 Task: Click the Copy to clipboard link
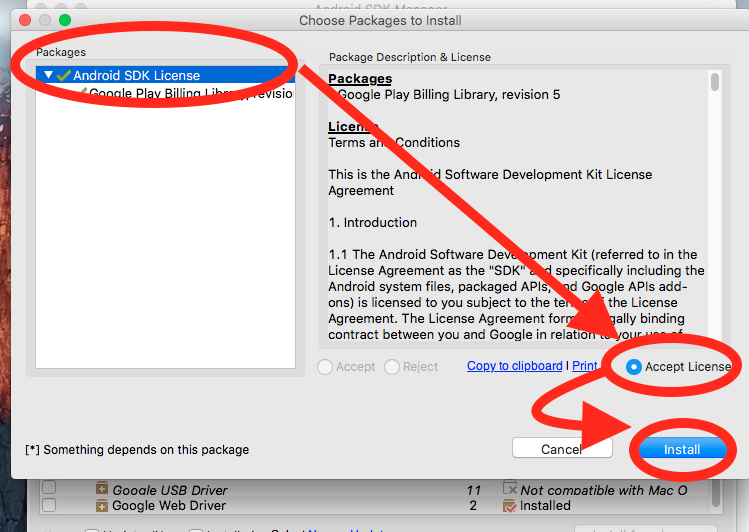click(x=514, y=366)
